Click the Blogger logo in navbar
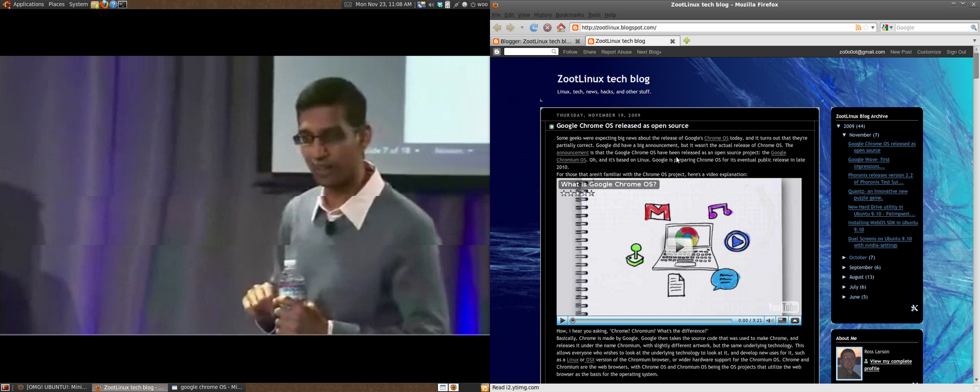Image resolution: width=980 pixels, height=392 pixels. click(x=497, y=52)
